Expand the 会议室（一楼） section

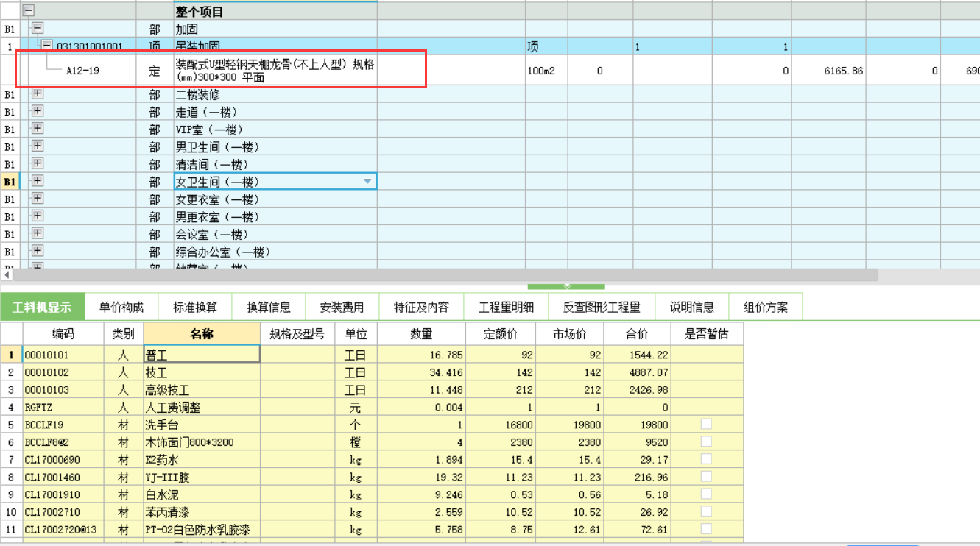38,233
